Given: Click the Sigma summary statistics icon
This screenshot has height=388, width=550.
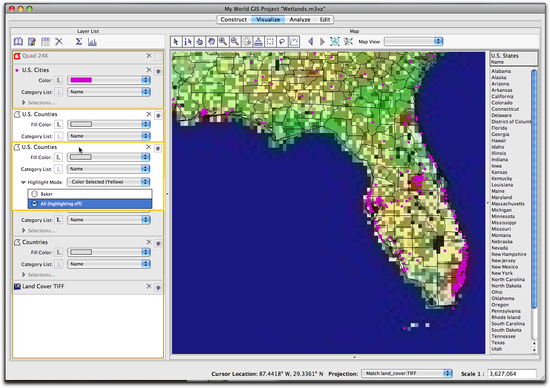Looking at the screenshot, I should (x=79, y=42).
